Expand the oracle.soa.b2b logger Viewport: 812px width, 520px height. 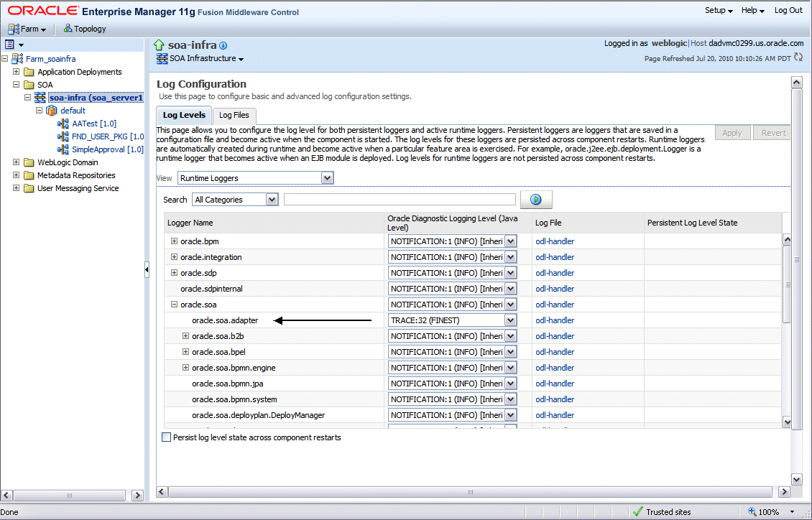tap(185, 336)
